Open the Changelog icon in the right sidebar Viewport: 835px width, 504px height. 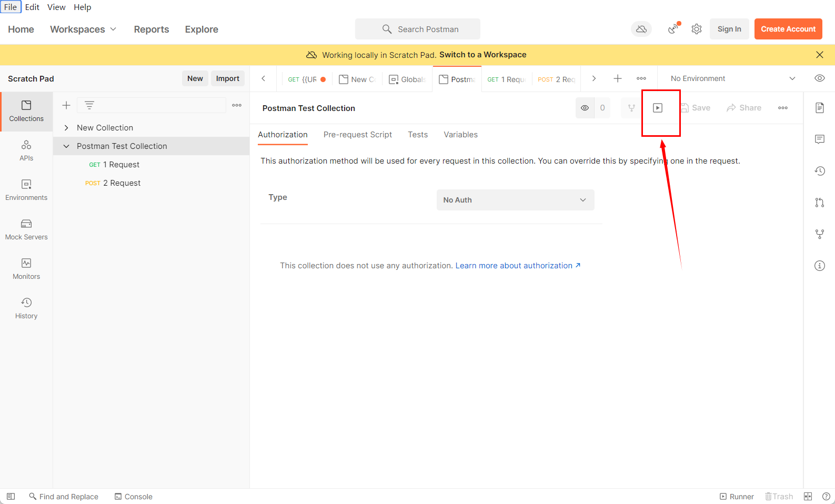point(820,171)
